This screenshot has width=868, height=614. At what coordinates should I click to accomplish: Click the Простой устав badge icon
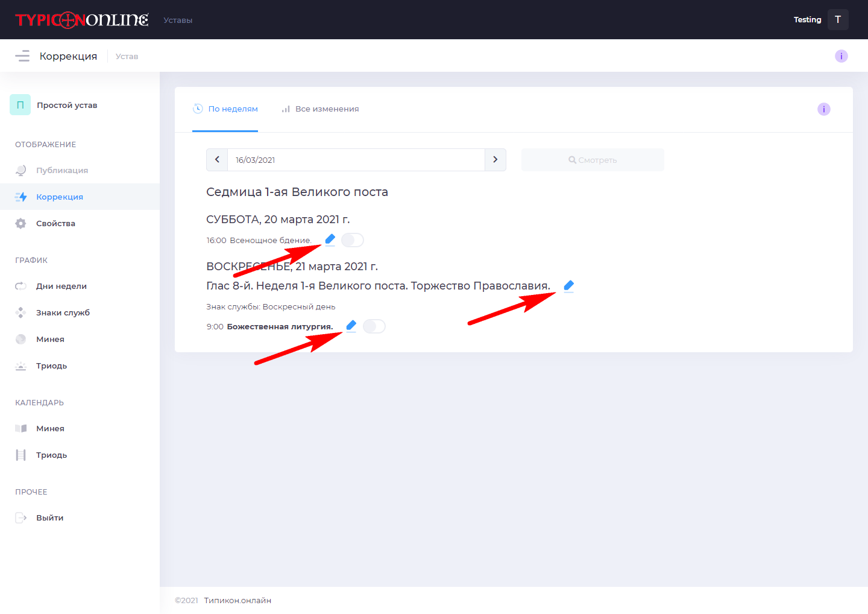(x=20, y=105)
